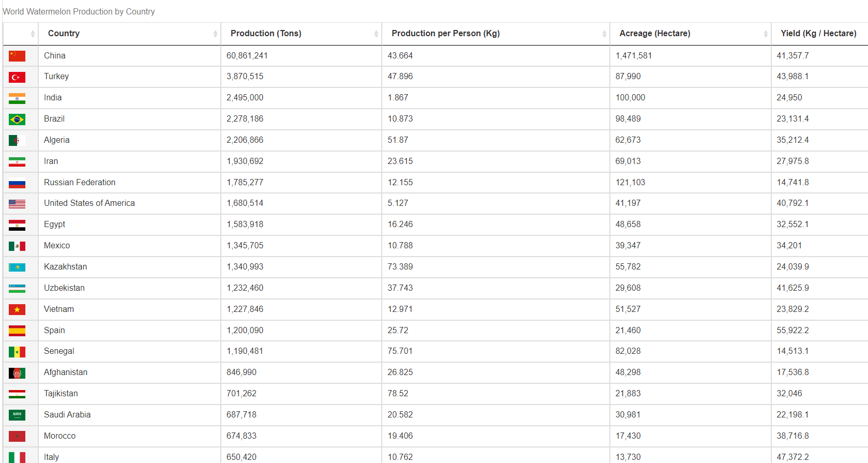
Task: Open the Russian Federation country name
Action: (x=80, y=183)
